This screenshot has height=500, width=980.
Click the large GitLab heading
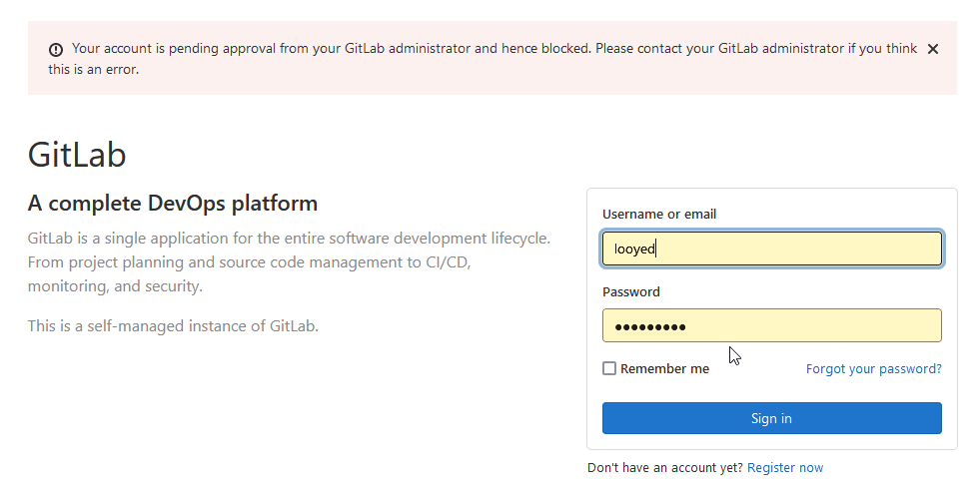click(77, 155)
